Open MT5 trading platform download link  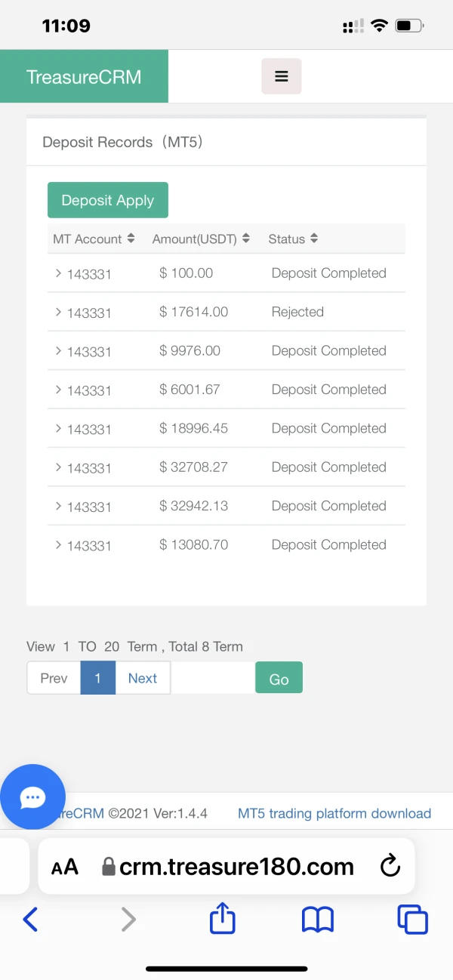[334, 813]
